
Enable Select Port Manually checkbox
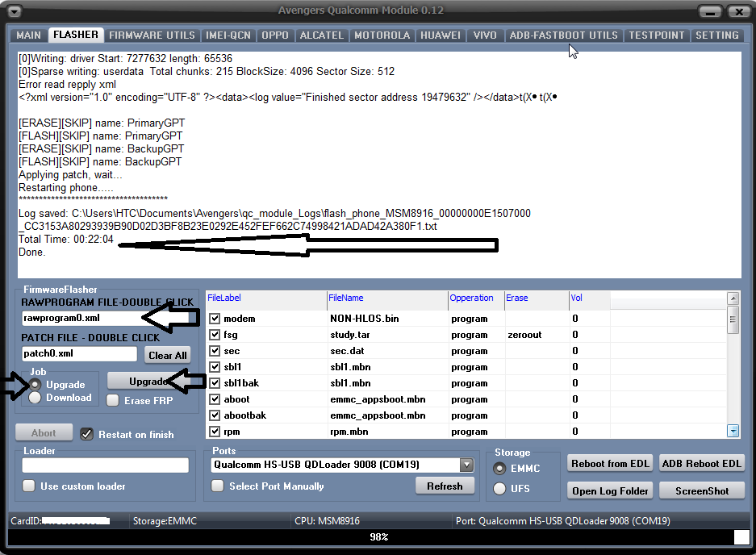(x=218, y=486)
